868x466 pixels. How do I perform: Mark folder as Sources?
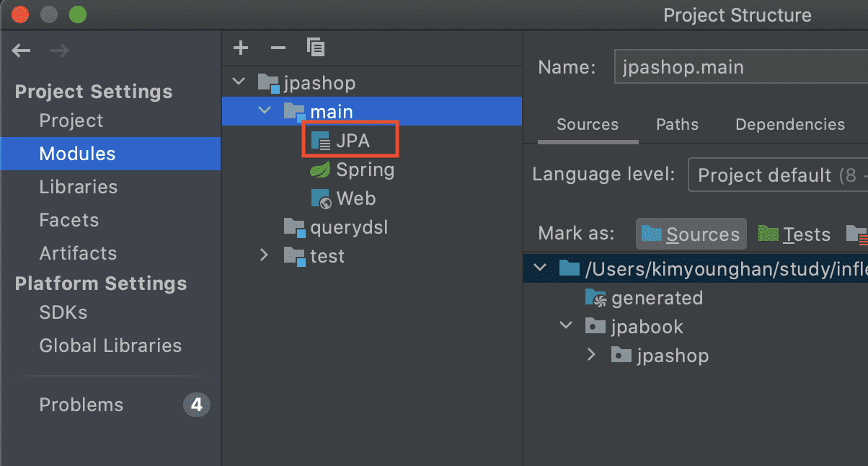click(x=691, y=234)
